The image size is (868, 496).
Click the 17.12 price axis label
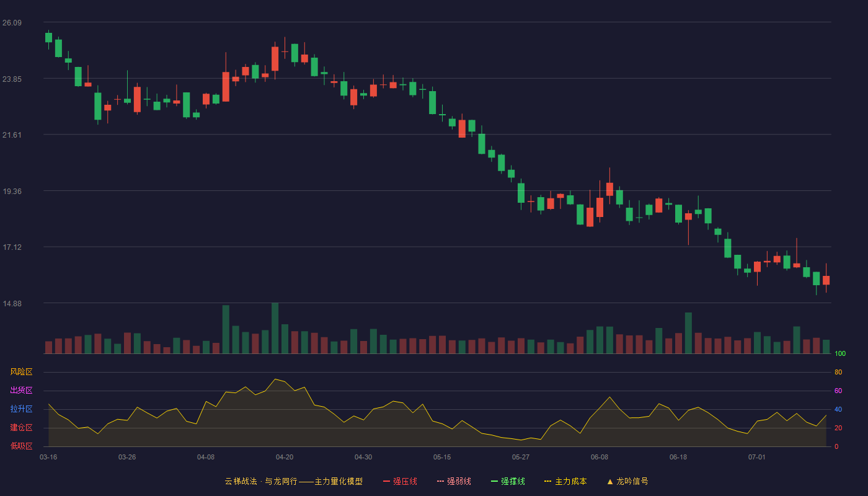pos(12,247)
